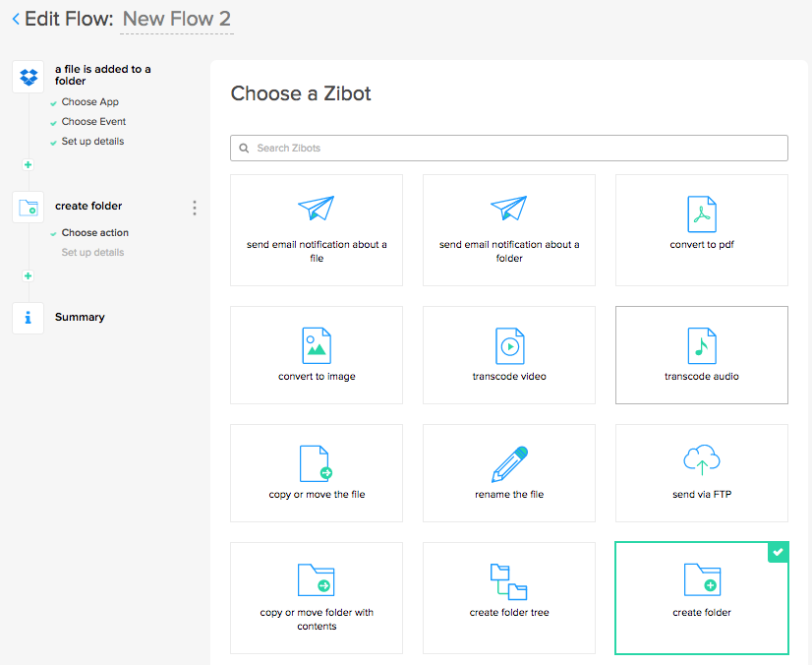Click the Summary info icon in sidebar

[x=28, y=318]
